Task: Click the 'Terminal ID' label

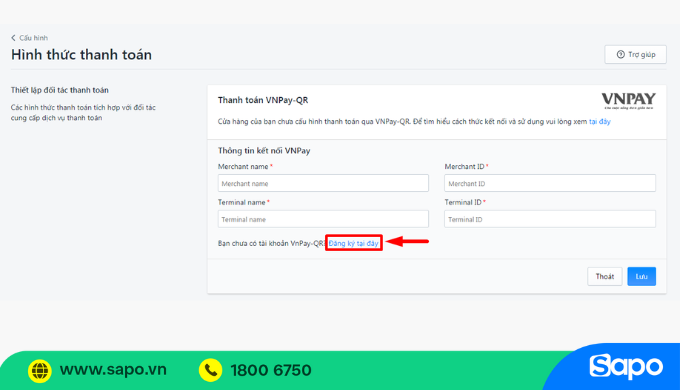Action: tap(463, 202)
